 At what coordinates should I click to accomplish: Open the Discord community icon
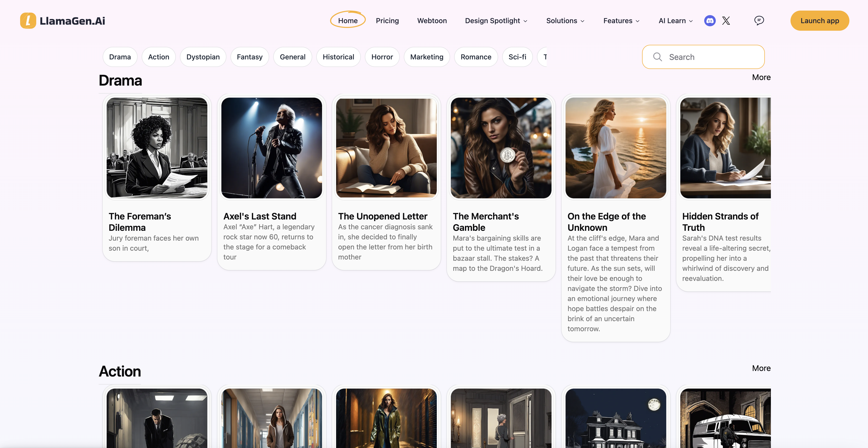pos(710,21)
